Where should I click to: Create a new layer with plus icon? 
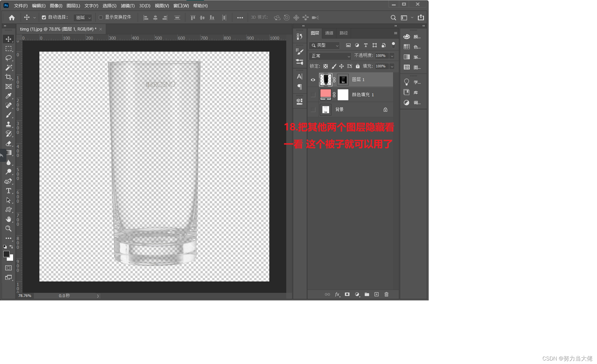pos(376,294)
